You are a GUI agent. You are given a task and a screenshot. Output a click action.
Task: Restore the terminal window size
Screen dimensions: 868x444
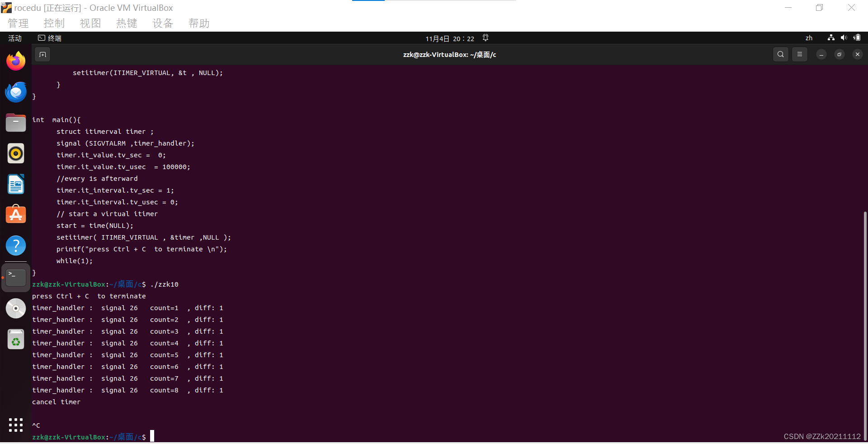pos(840,54)
